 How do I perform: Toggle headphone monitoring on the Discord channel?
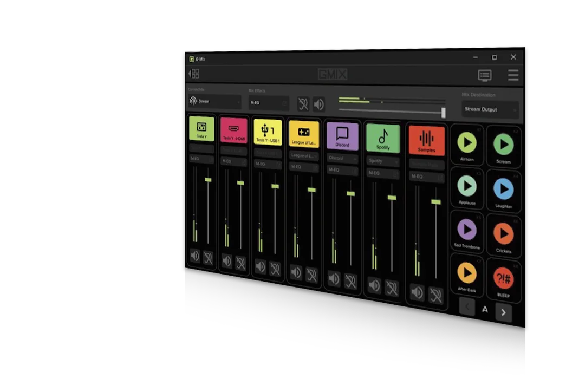350,281
